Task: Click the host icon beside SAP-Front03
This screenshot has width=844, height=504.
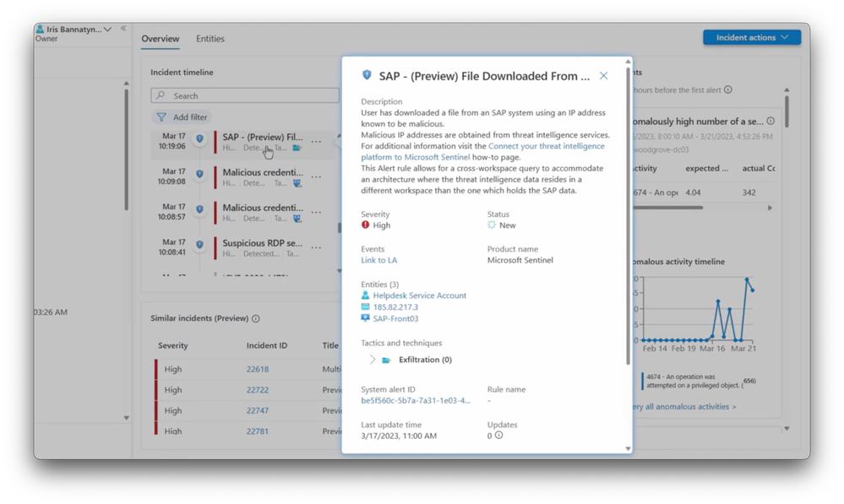Action: (x=366, y=318)
